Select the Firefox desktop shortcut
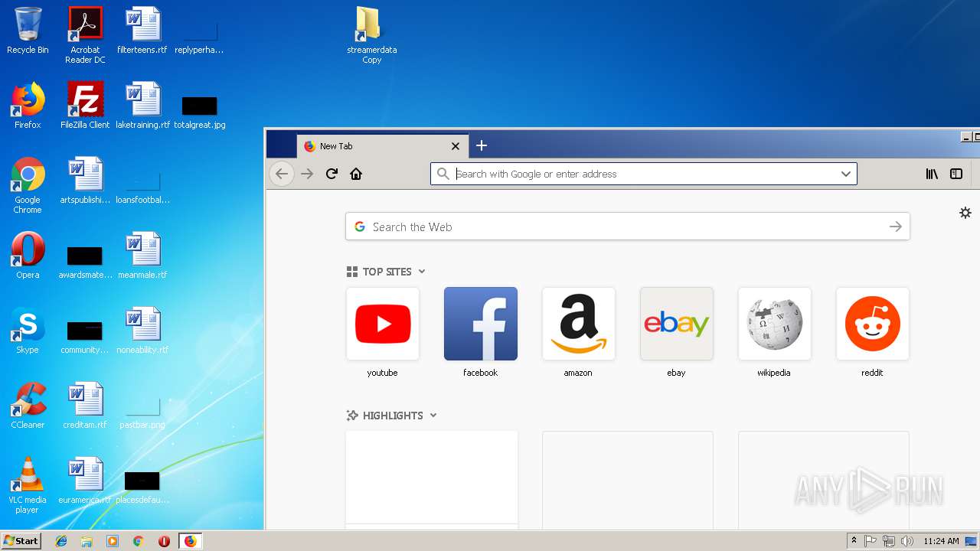This screenshot has height=551, width=980. 28,106
